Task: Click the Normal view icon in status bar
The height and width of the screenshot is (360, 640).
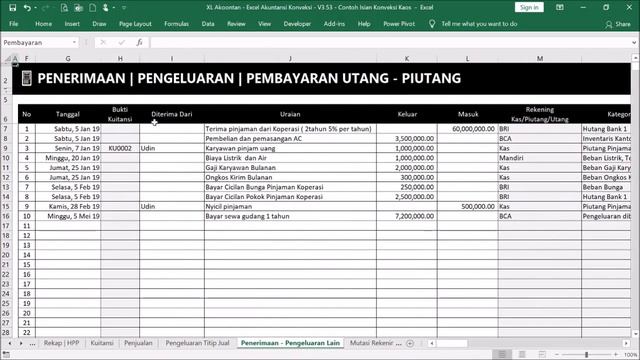Action: pyautogui.click(x=502, y=354)
